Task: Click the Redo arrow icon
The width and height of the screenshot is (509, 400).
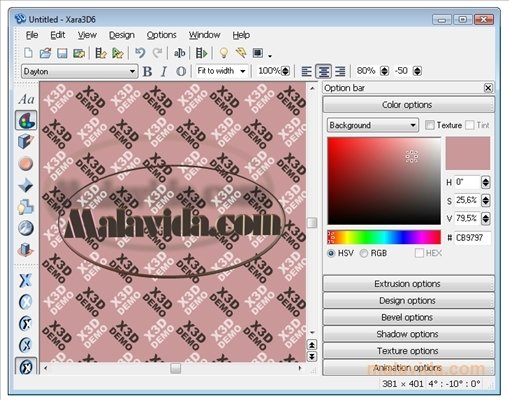Action: 157,53
